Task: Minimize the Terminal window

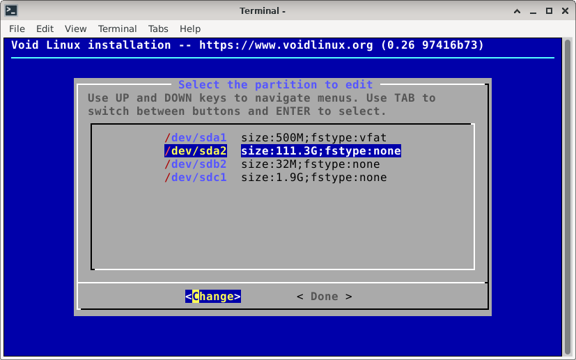Action: [x=533, y=11]
